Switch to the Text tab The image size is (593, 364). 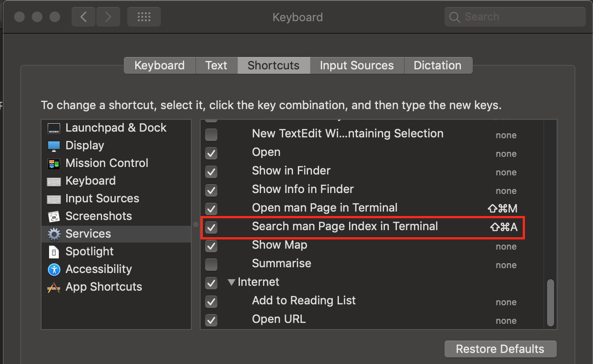216,65
